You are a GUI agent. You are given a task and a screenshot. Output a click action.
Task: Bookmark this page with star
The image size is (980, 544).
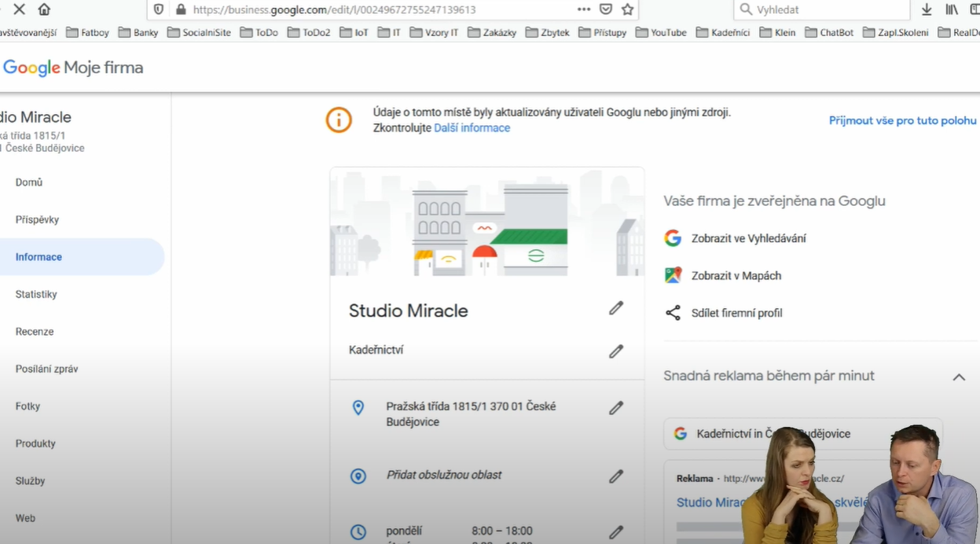(x=627, y=9)
